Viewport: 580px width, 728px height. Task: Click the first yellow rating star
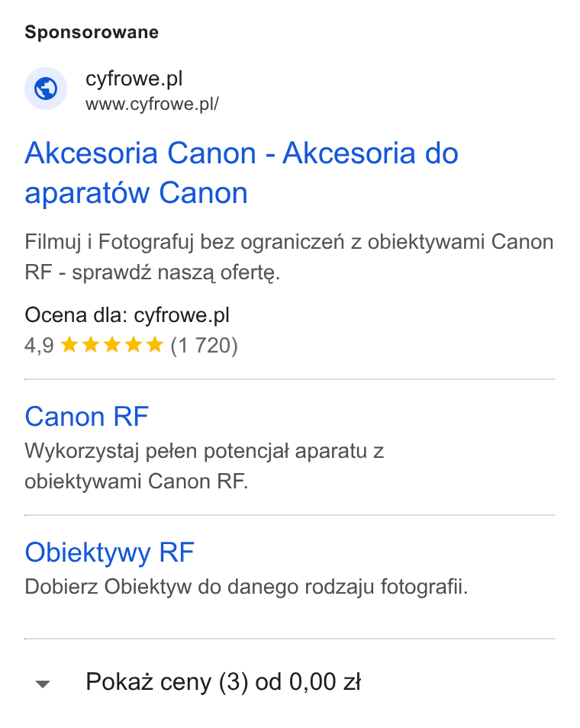[69, 345]
